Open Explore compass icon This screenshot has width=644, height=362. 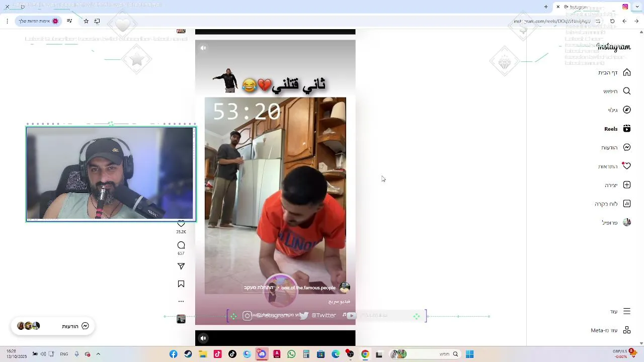coord(627,110)
